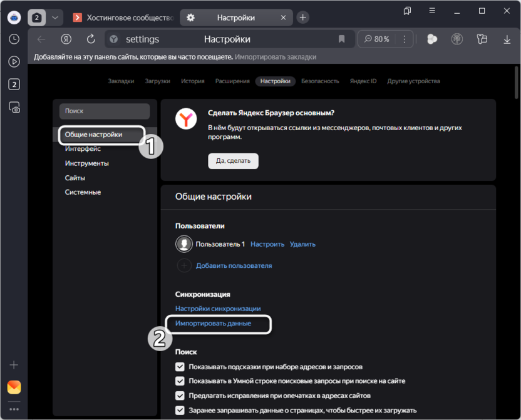Open browser main hamburger menu

[432, 11]
